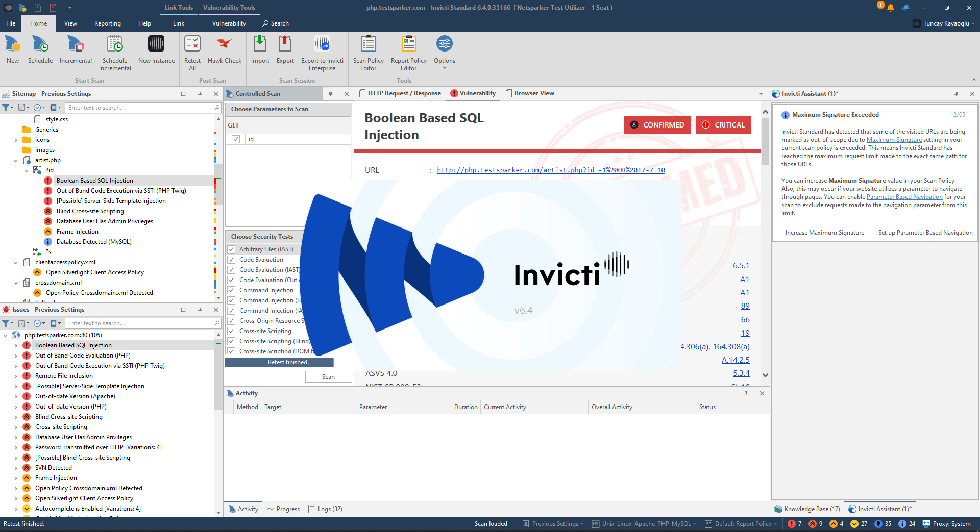
Task: Click the Sitemap search magnifier icon
Action: [217, 108]
